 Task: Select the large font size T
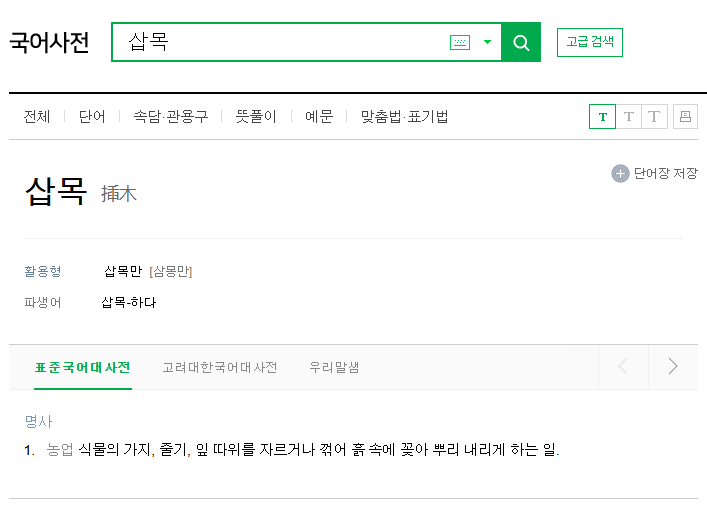654,117
